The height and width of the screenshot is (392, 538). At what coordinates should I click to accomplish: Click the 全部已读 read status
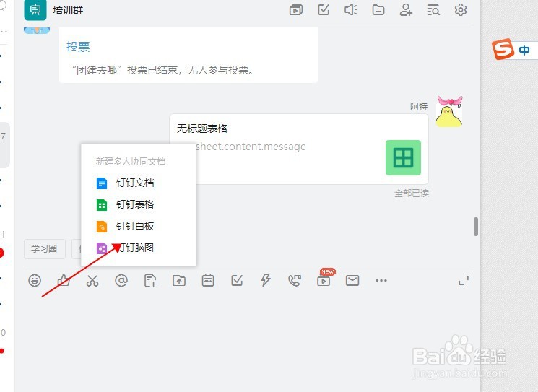[412, 193]
